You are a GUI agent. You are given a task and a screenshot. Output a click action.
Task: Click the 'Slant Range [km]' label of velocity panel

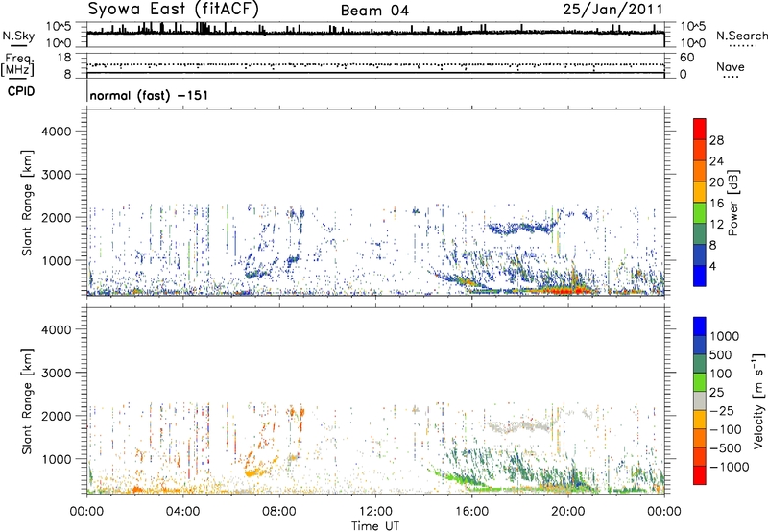pos(27,401)
